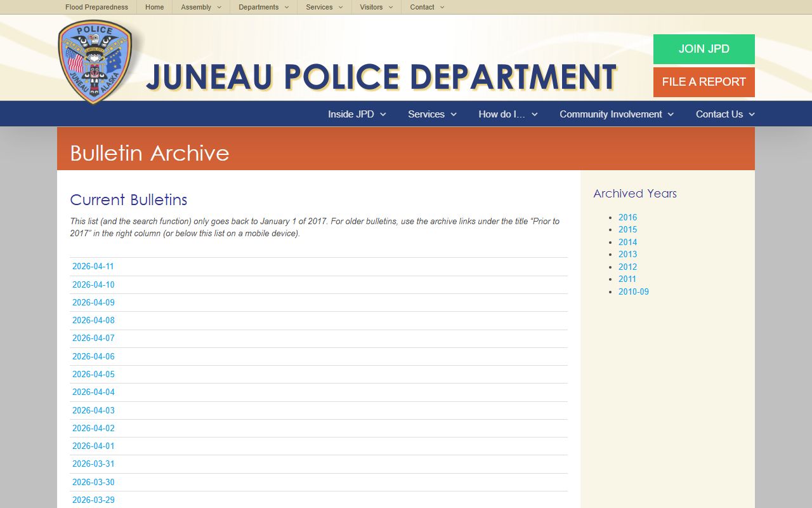Open the 2013 archived year
812x508 pixels.
[x=627, y=254]
